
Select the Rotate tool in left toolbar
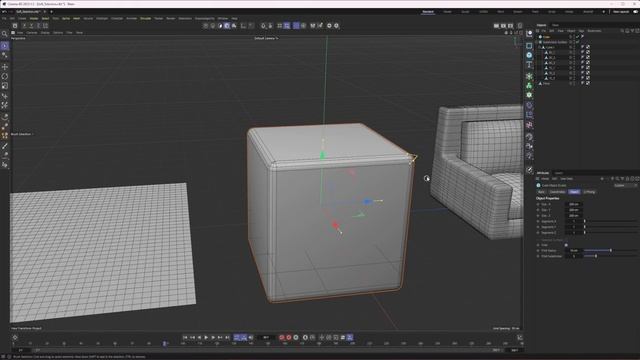click(5, 76)
